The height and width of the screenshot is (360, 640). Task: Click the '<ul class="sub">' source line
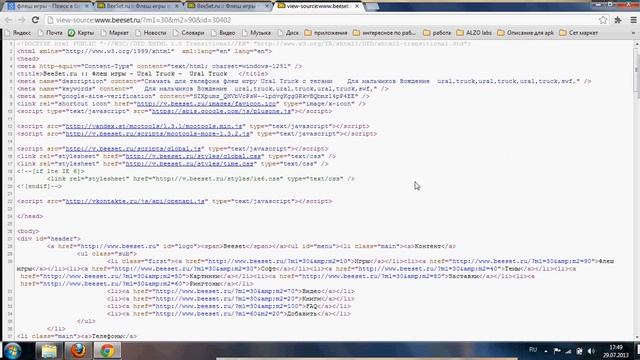(x=107, y=254)
